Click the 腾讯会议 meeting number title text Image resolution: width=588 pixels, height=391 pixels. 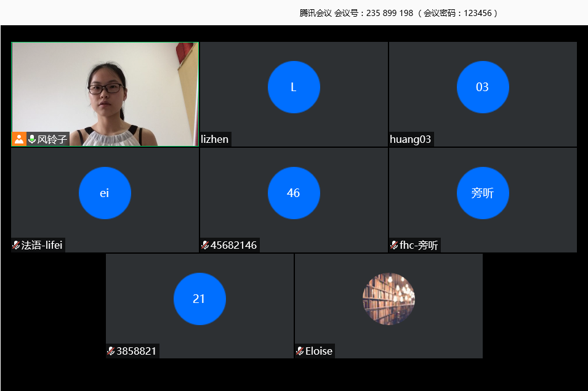point(398,13)
